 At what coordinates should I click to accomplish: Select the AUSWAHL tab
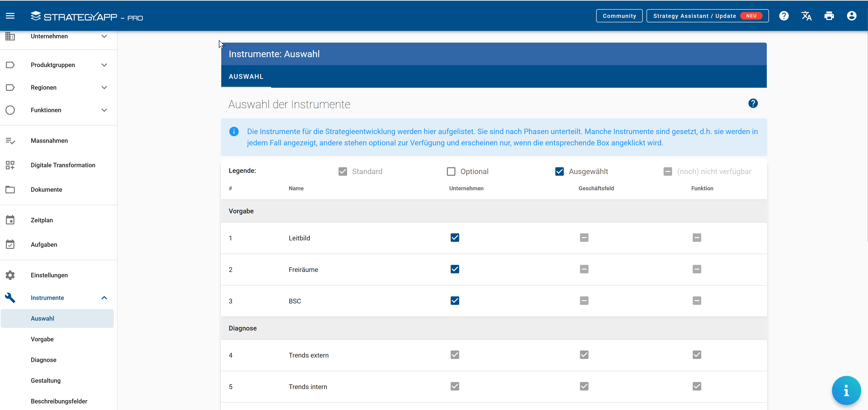pos(246,76)
